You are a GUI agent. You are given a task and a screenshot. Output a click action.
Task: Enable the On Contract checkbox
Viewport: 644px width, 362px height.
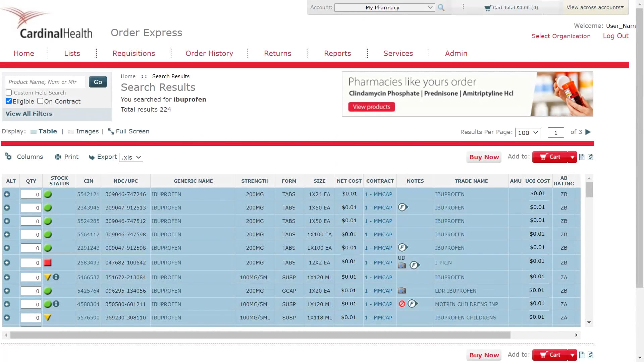[40, 101]
